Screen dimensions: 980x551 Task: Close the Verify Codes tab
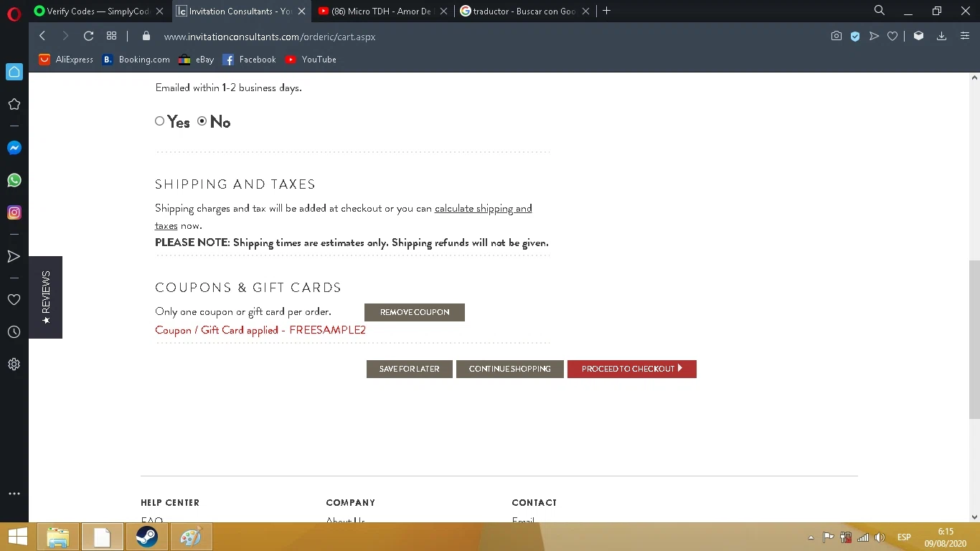[159, 11]
